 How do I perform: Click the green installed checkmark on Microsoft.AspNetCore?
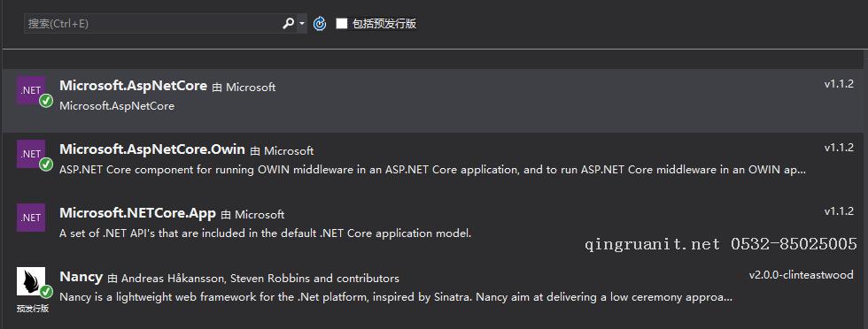[46, 101]
